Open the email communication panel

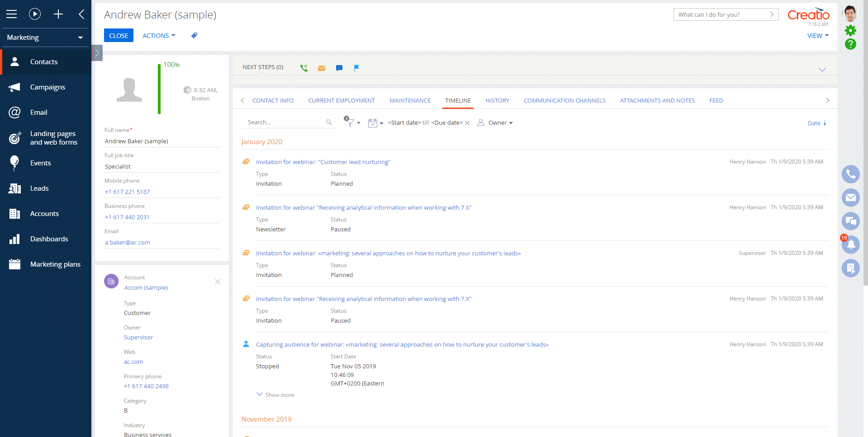(850, 197)
